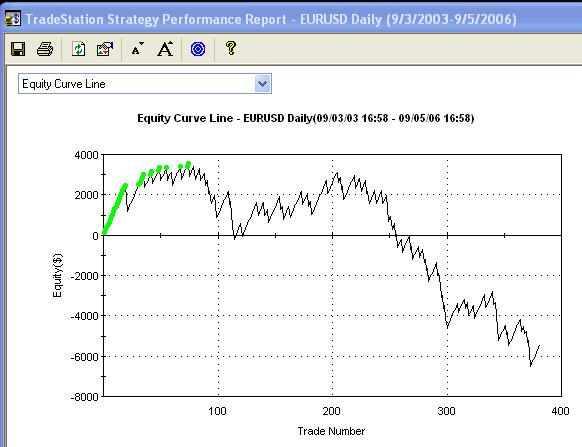Print the performance report
The height and width of the screenshot is (447, 582).
(x=45, y=49)
